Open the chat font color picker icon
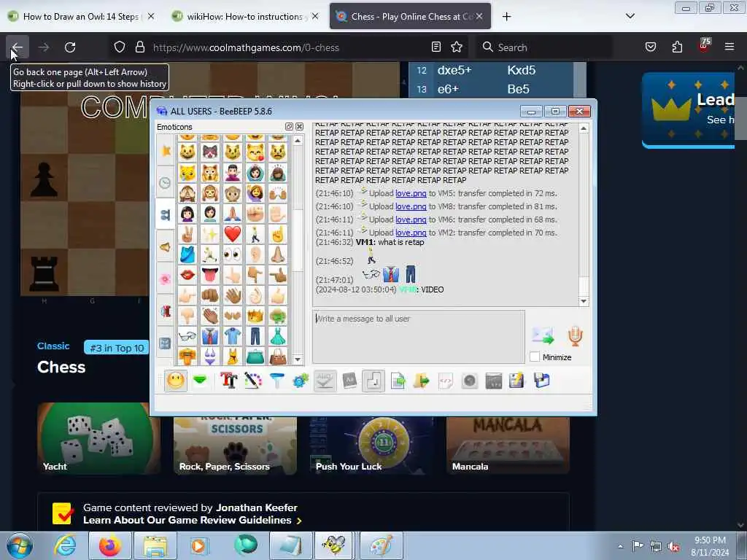 point(253,381)
